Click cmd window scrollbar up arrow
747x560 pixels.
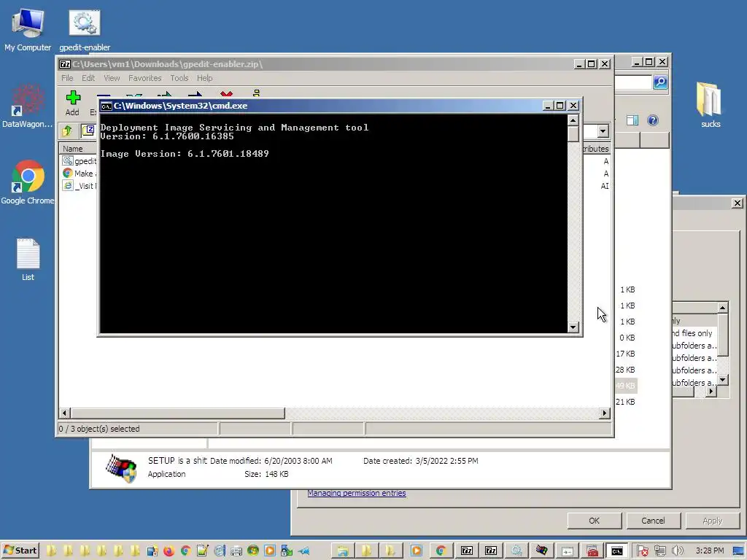click(573, 120)
